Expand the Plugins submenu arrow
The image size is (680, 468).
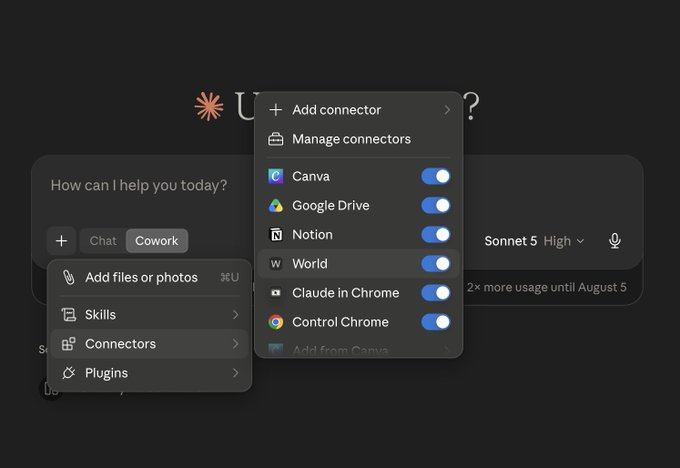pos(235,373)
